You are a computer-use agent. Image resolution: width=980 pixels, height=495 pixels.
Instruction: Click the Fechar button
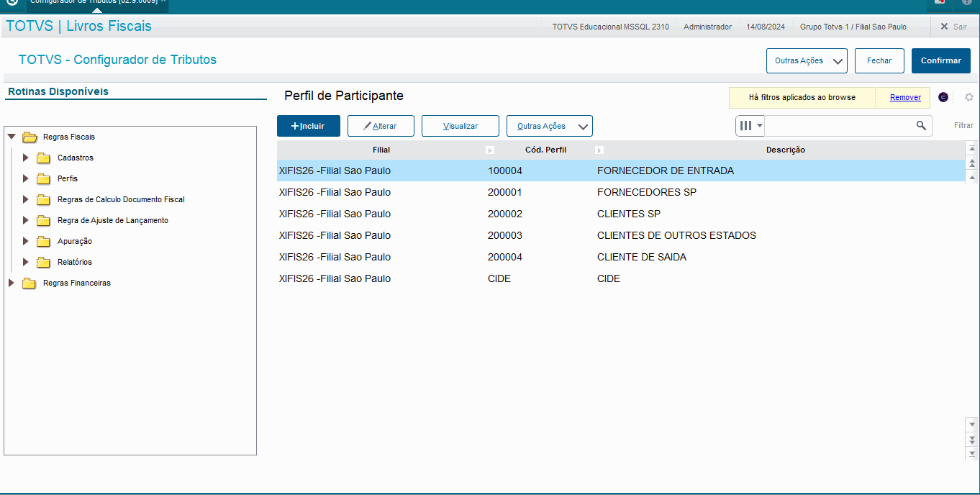click(879, 61)
